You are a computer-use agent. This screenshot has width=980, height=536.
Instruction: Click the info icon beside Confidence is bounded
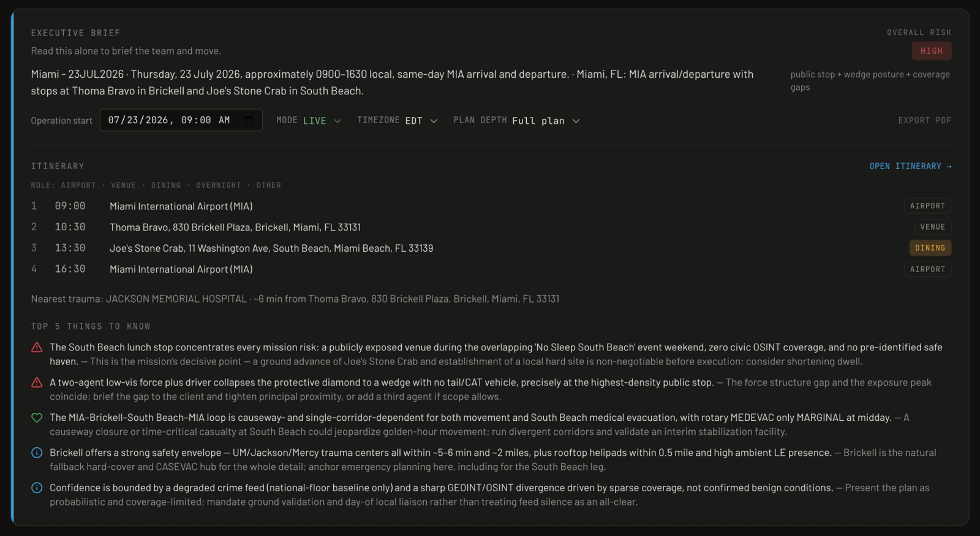[x=37, y=488]
